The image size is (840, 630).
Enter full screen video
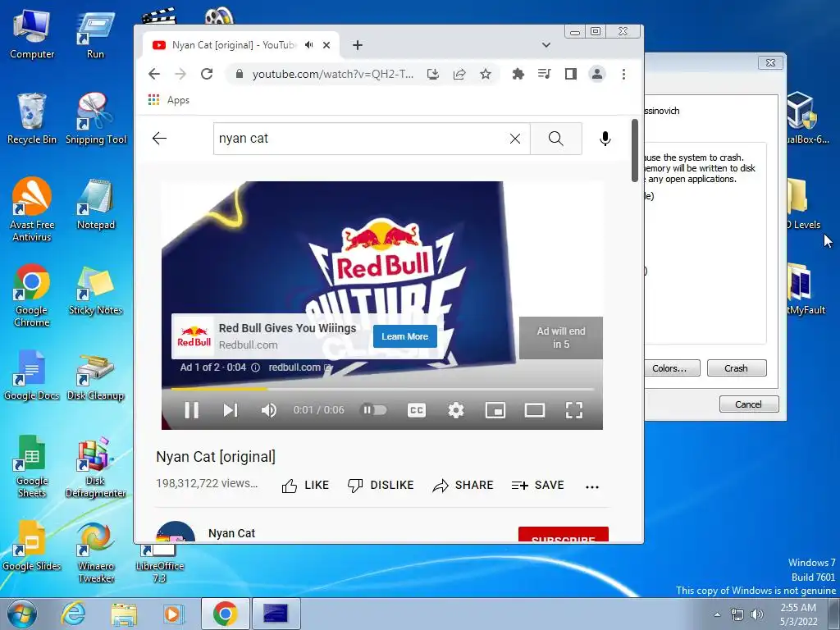pos(573,410)
